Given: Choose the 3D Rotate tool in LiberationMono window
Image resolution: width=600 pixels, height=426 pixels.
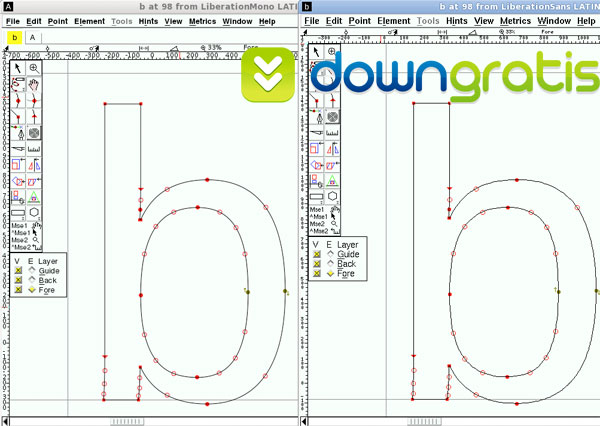Looking at the screenshot, I should (x=18, y=197).
